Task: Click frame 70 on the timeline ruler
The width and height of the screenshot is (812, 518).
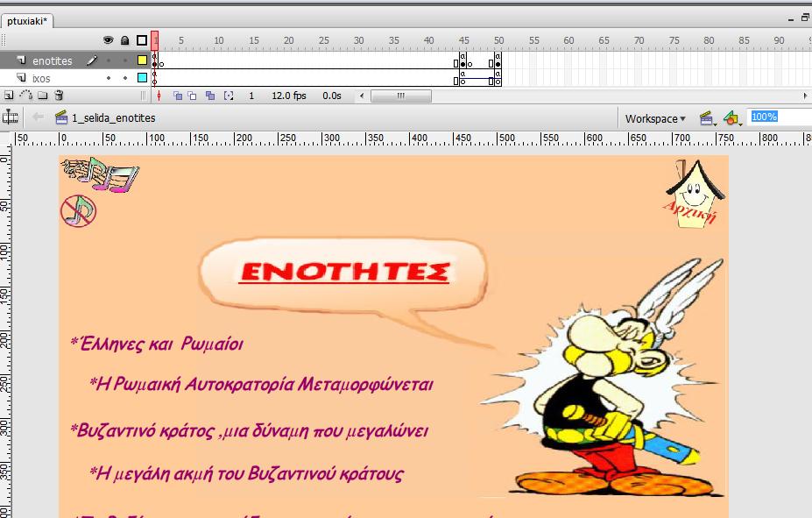Action: click(639, 40)
